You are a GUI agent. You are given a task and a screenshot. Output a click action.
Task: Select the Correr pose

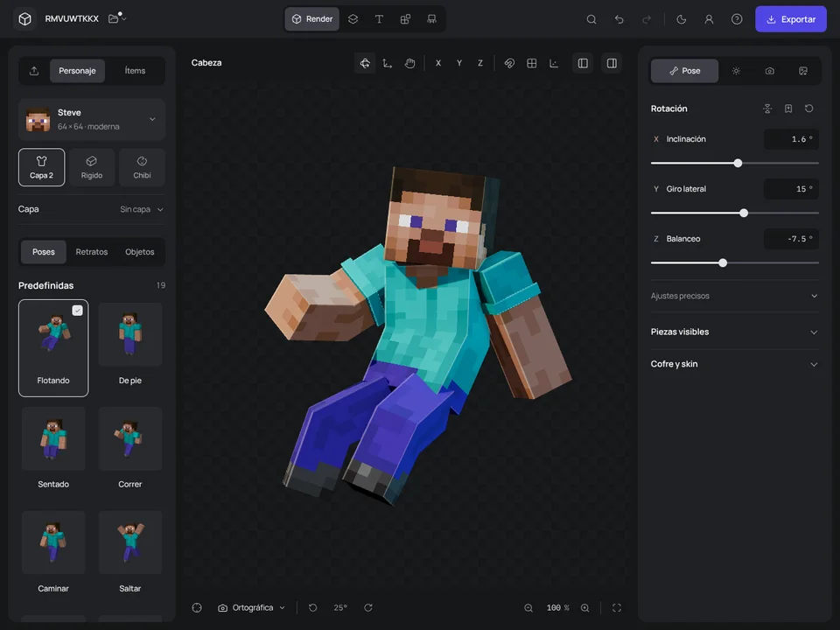point(130,449)
